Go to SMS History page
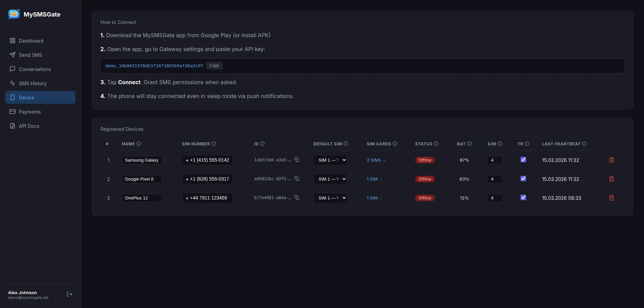The height and width of the screenshot is (308, 644). [x=32, y=84]
